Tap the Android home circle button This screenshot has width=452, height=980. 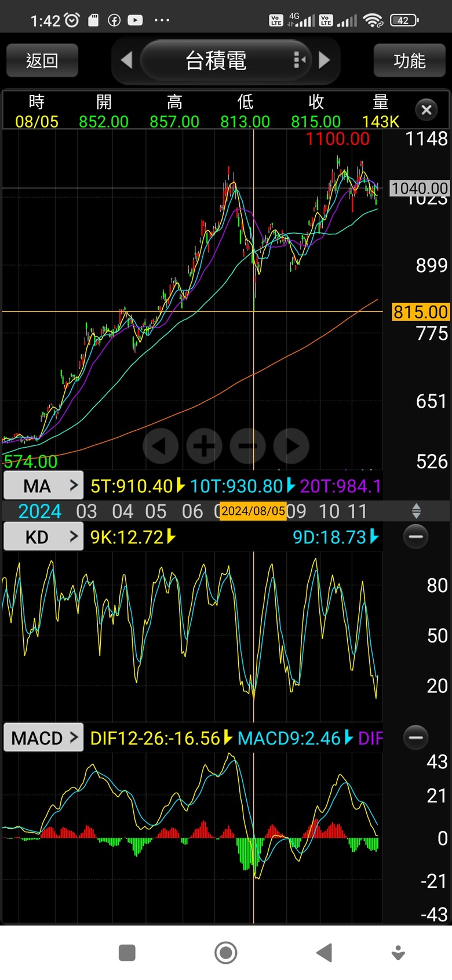pos(225,952)
